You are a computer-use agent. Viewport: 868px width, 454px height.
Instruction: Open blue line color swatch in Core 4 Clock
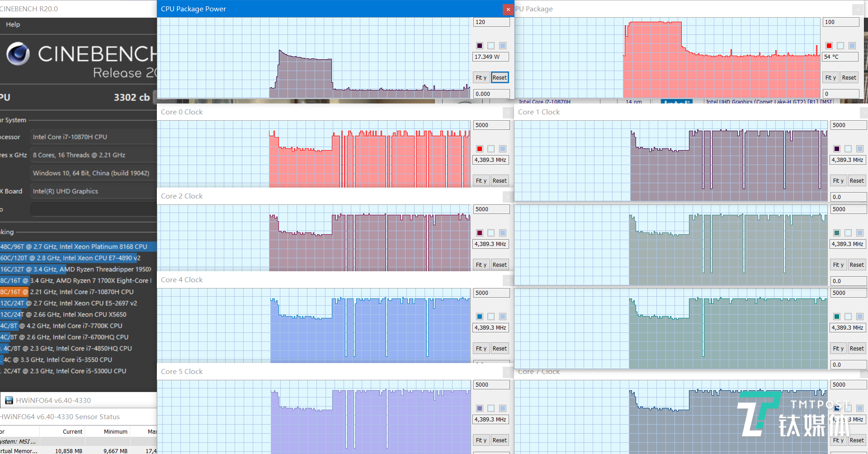coord(480,317)
